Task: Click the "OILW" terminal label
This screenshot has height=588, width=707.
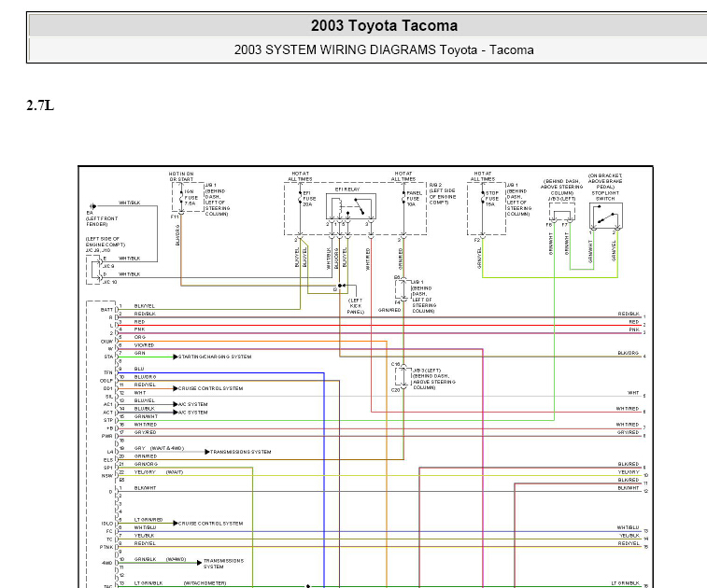Action: [106, 342]
